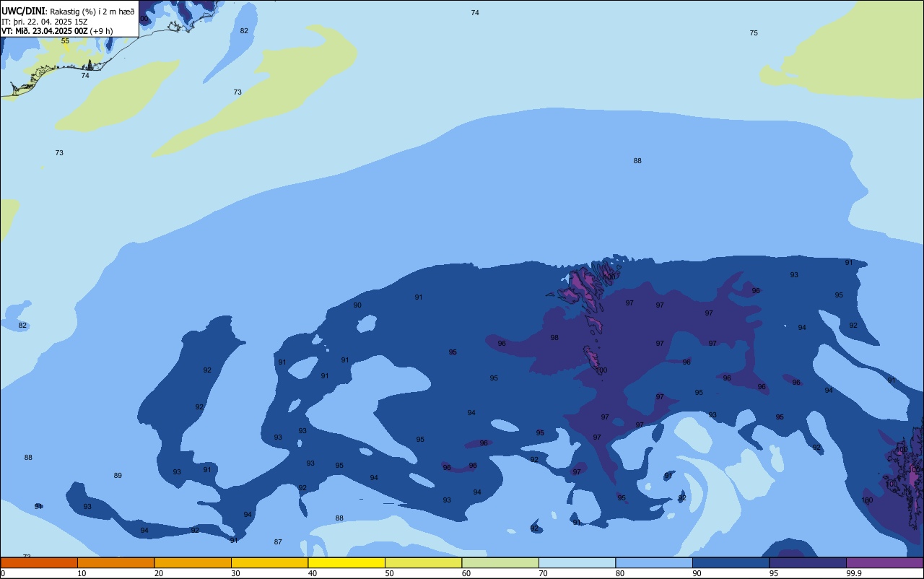
Task: Click the pale blue 70–80 legend swatch
Action: (x=577, y=562)
